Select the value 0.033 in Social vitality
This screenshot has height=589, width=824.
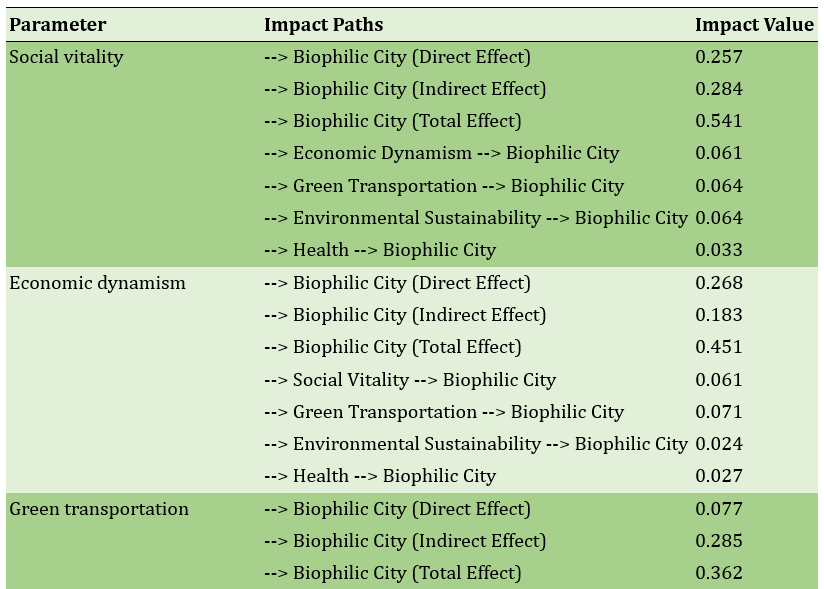pyautogui.click(x=719, y=250)
